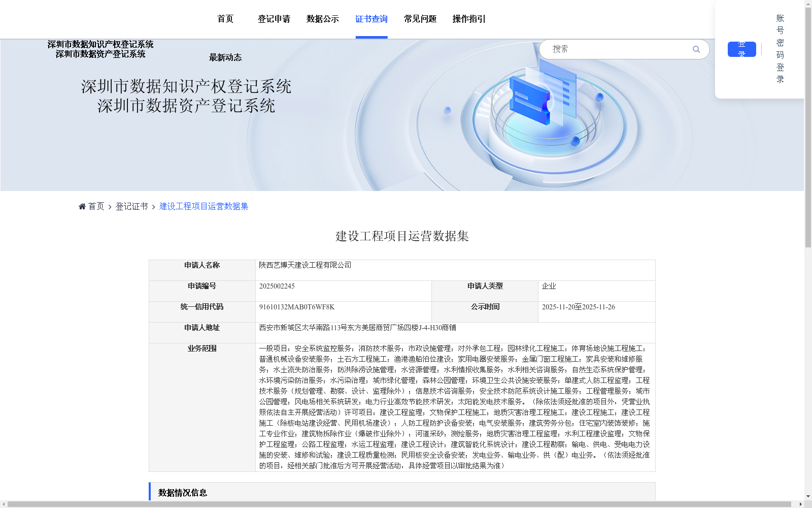Click the 建设工程项目运营数据集 breadcrumb link
This screenshot has height=508, width=812.
click(x=204, y=206)
